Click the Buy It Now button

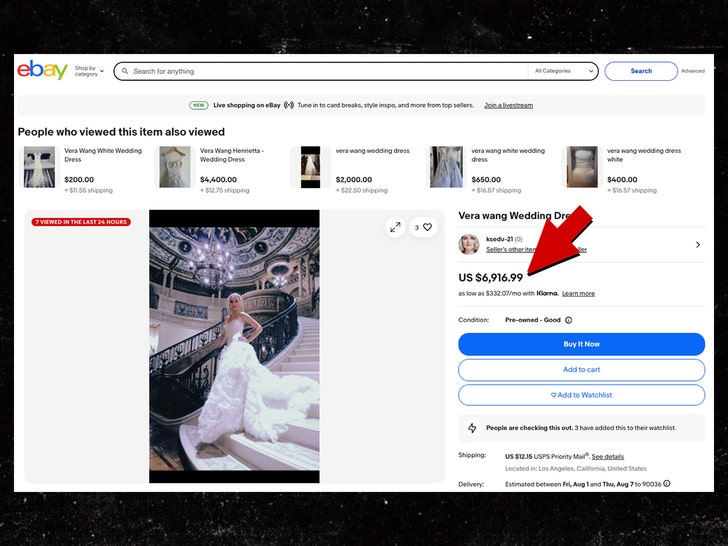(581, 344)
